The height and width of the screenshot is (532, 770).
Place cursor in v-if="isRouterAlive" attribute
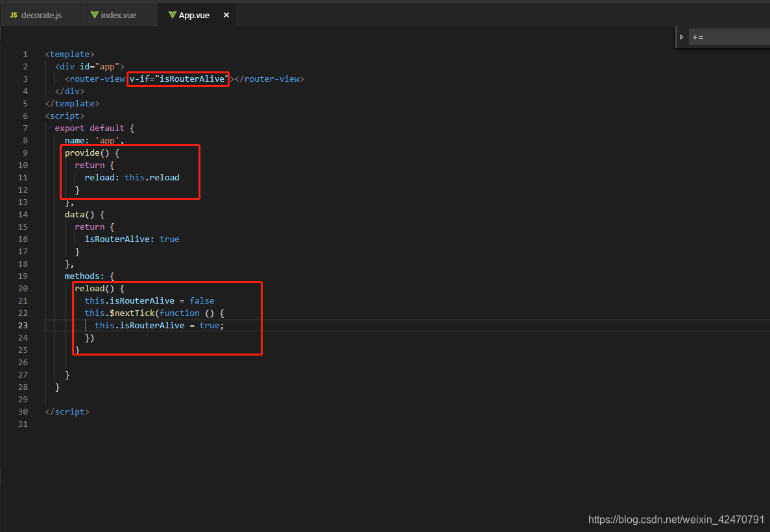(178, 79)
